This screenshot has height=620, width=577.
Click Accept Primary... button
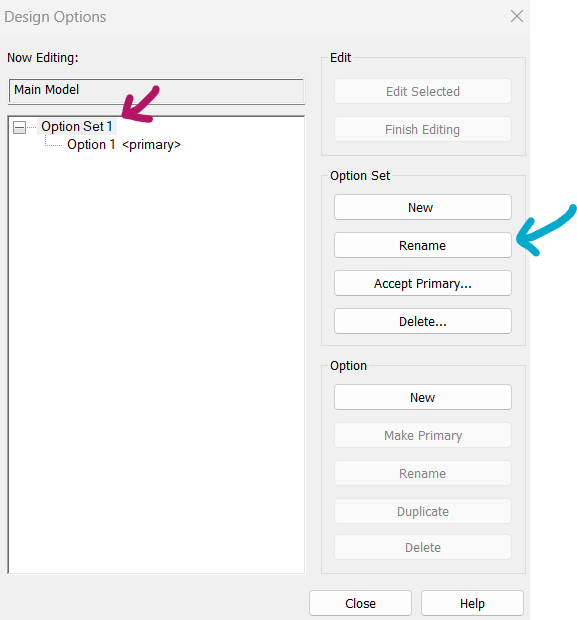pos(423,283)
